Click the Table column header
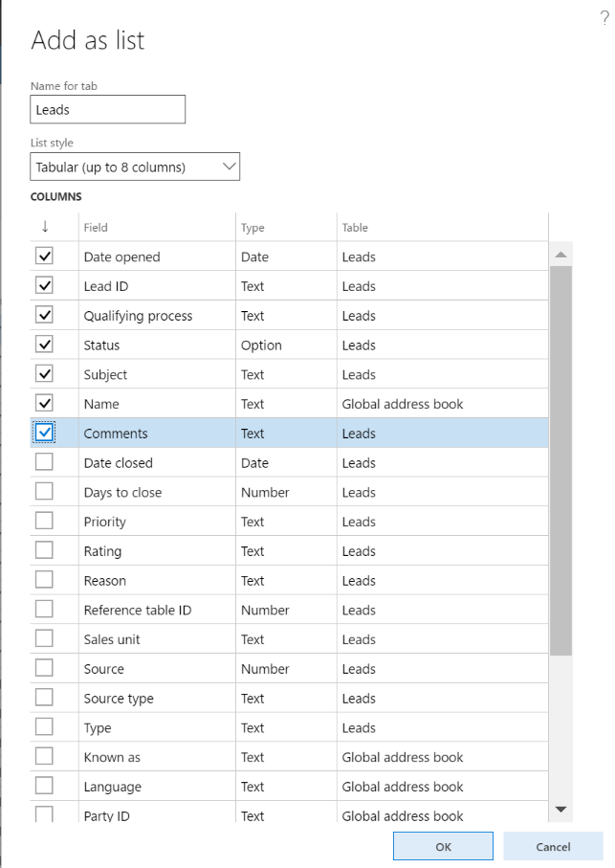Viewport: 615px width, 868px height. tap(355, 228)
